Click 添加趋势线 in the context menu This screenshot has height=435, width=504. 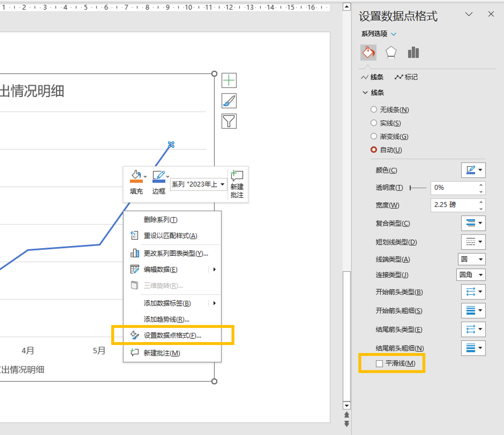(166, 319)
